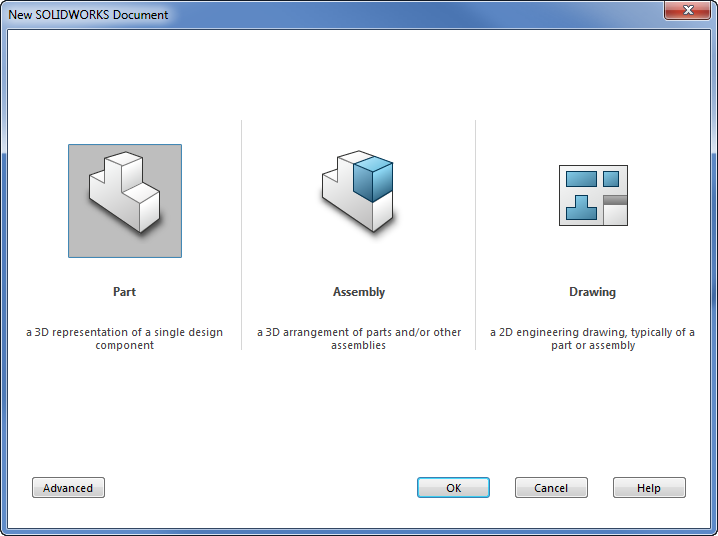Confirm with the OK button

click(453, 487)
